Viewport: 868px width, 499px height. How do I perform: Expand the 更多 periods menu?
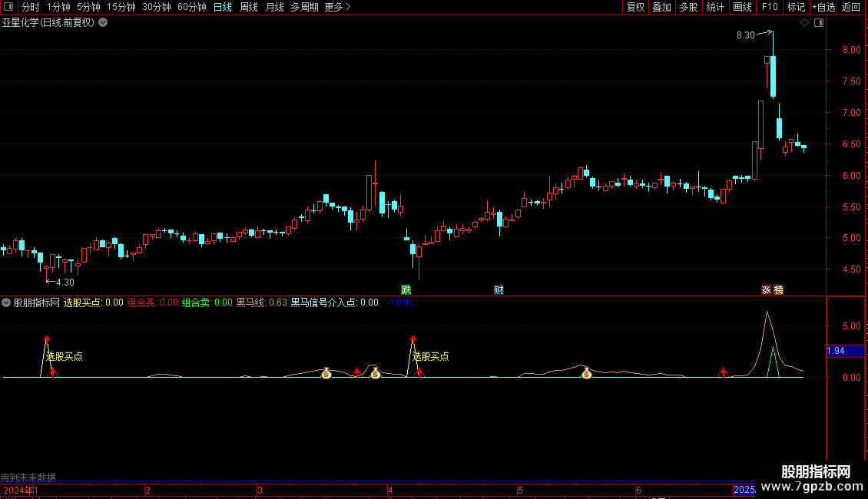[337, 7]
